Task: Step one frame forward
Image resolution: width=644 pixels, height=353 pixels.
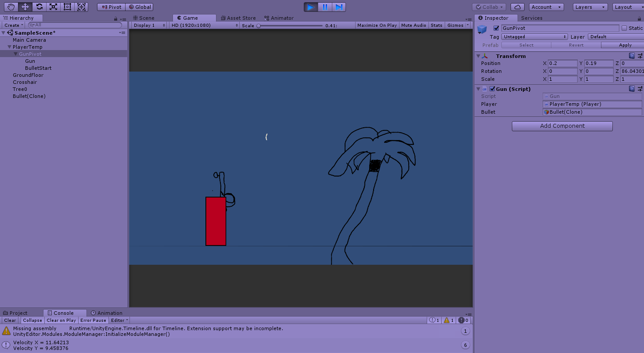Action: (339, 7)
